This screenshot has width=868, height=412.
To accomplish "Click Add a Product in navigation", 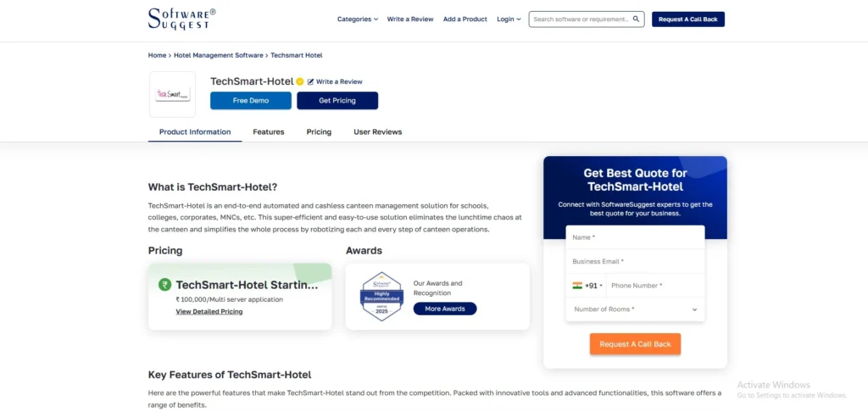I will click(465, 19).
